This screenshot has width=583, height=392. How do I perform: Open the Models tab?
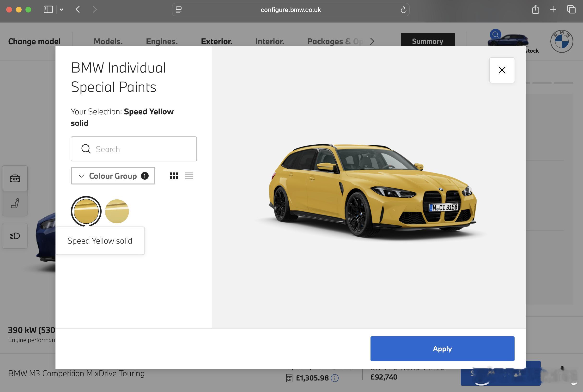click(x=108, y=41)
